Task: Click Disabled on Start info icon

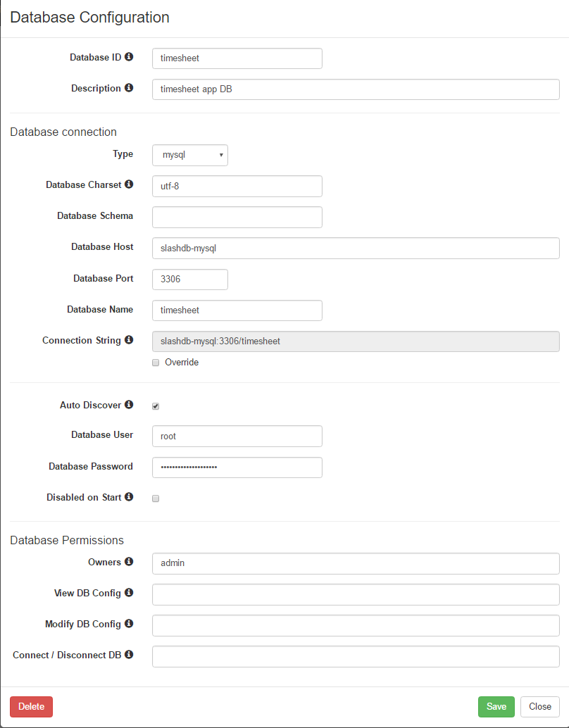Action: (x=129, y=496)
